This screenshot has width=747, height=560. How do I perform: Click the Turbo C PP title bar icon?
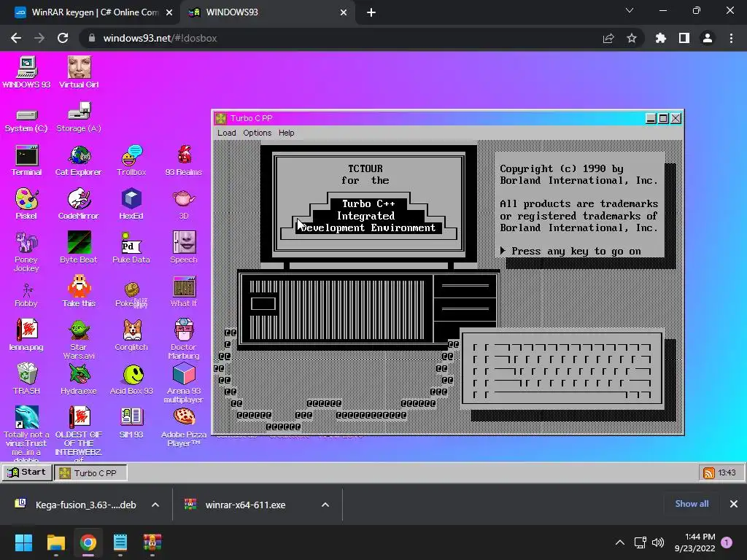220,118
